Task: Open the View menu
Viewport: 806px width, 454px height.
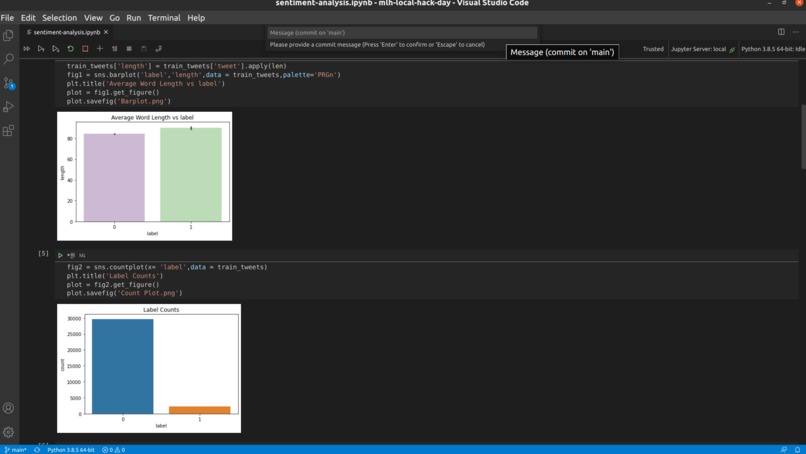Action: click(x=93, y=17)
